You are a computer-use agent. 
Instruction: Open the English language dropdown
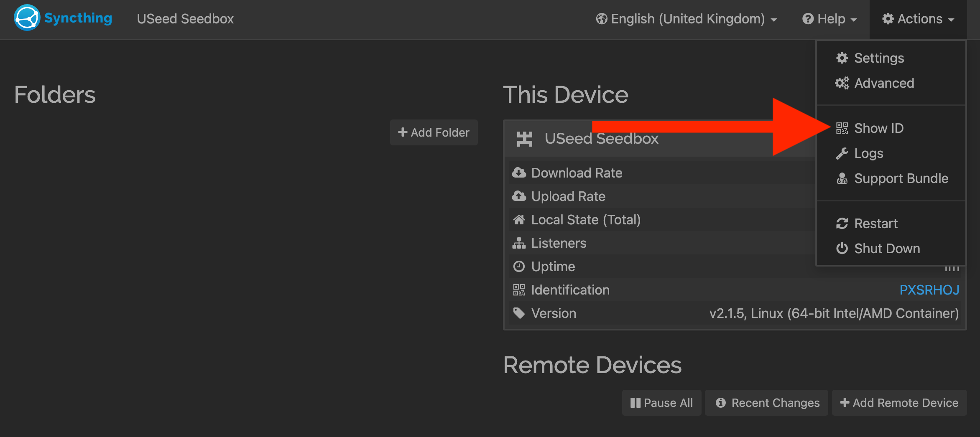point(686,19)
